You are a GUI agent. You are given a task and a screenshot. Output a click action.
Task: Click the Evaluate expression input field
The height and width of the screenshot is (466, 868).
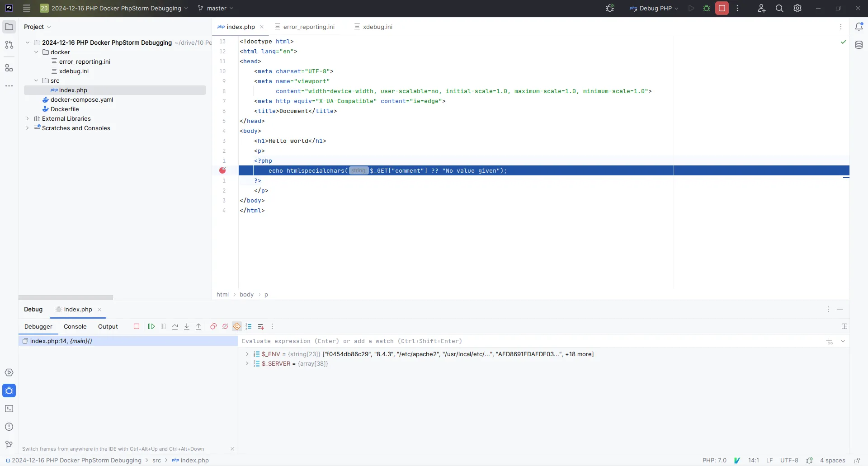click(529, 341)
